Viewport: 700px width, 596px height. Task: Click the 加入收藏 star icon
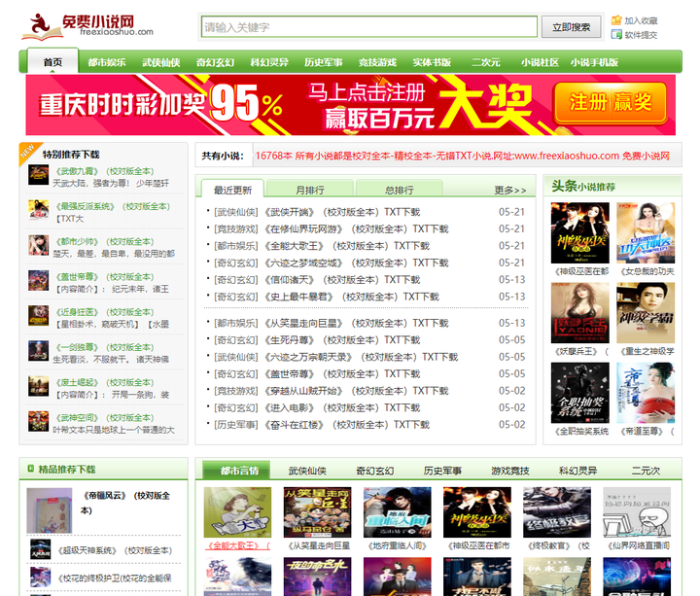(x=616, y=20)
